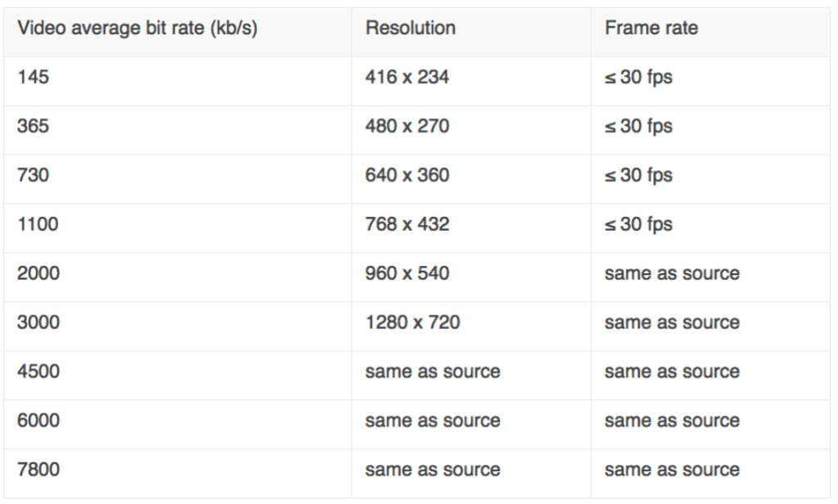Click the 768 x 432 resolution cell
This screenshot has width=838, height=504.
(471, 228)
